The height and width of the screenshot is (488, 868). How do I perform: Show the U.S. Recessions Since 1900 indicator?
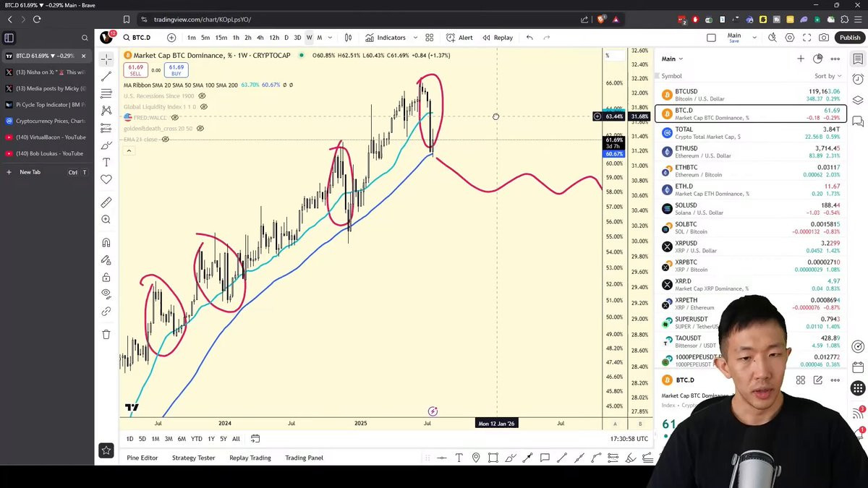202,95
